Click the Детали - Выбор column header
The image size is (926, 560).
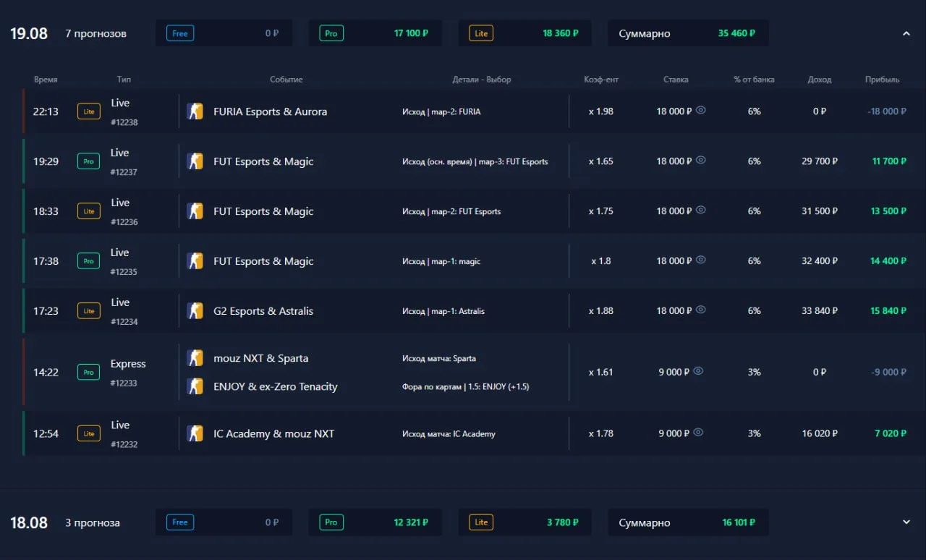[482, 80]
